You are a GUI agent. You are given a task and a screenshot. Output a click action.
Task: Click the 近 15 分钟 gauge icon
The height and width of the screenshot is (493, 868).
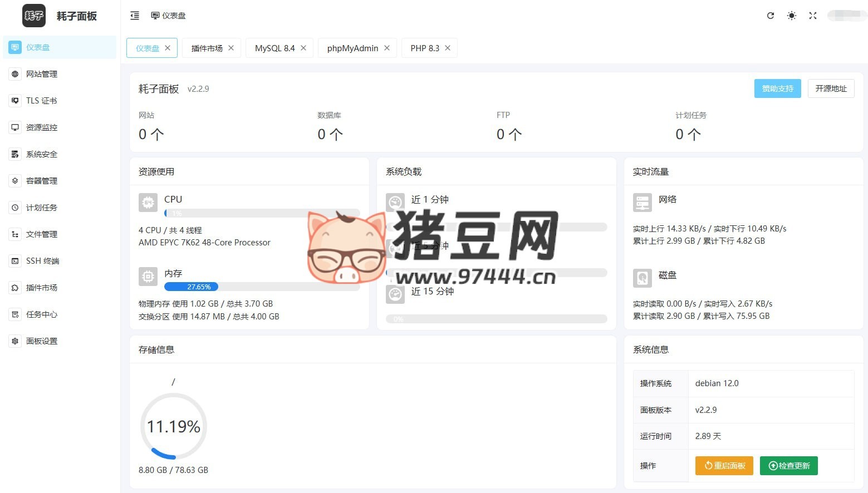(x=395, y=294)
